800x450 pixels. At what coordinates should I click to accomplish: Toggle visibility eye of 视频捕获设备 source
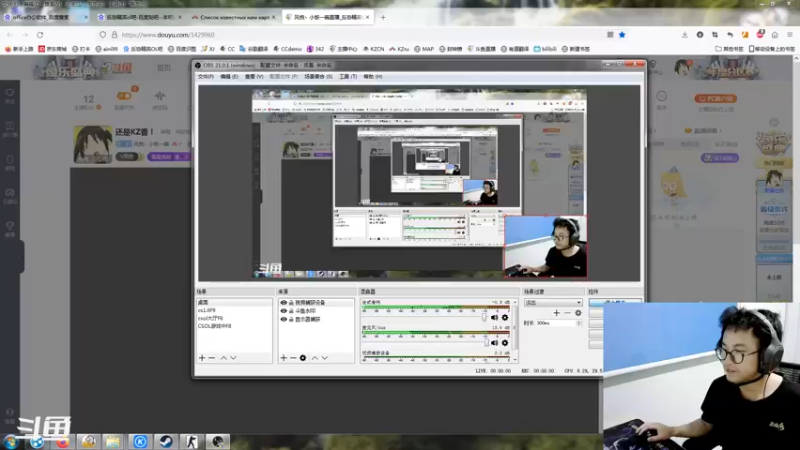tap(284, 303)
